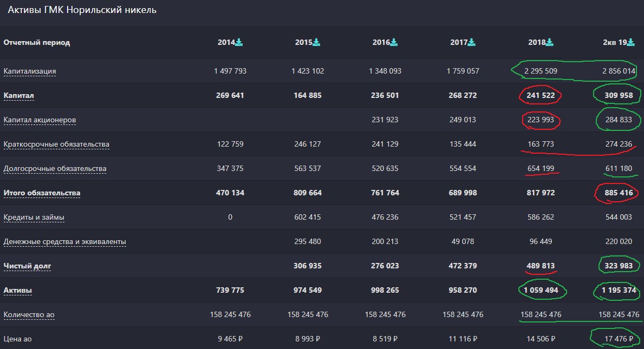Click the assets value 739 775
644x349 pixels.
coord(230,290)
